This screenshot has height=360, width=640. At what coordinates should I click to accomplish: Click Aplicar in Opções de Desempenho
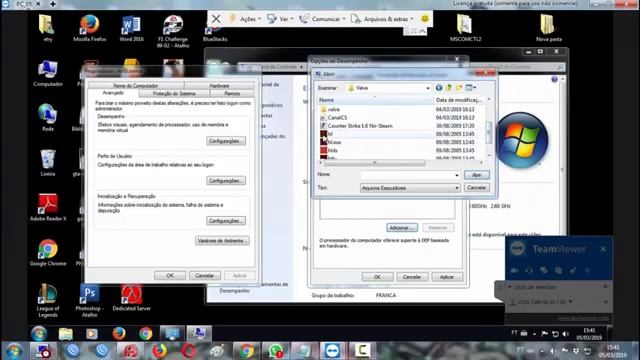tap(447, 277)
